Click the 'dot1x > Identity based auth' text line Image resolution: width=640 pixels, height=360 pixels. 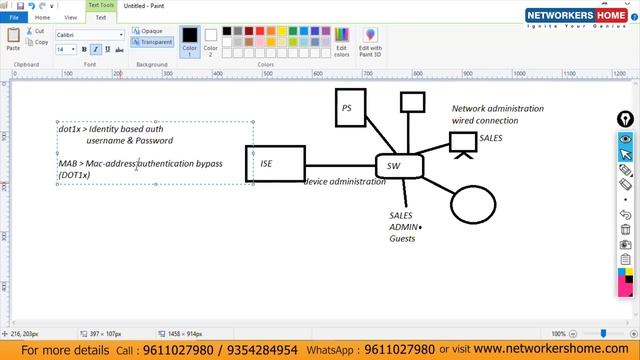coord(111,129)
